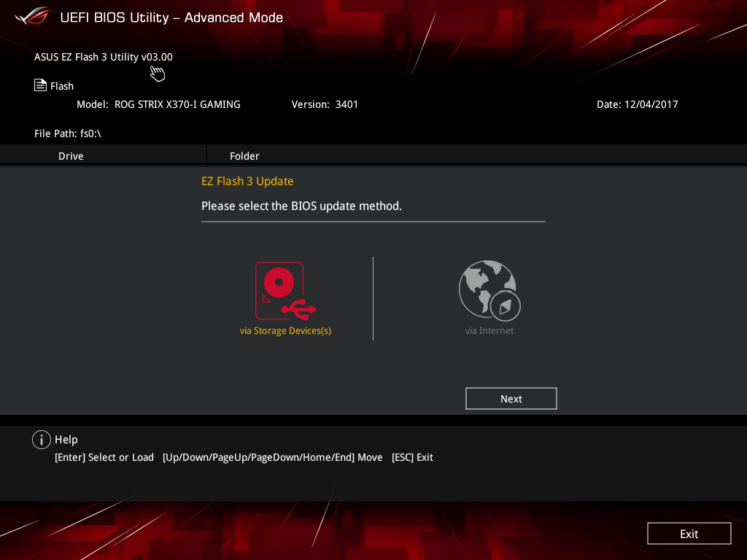Click the Flash document icon
This screenshot has width=747, height=560.
click(x=41, y=85)
